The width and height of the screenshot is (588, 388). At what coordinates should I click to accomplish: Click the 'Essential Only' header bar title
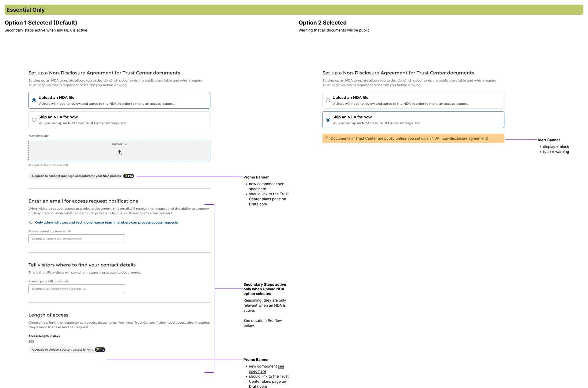[x=26, y=10]
